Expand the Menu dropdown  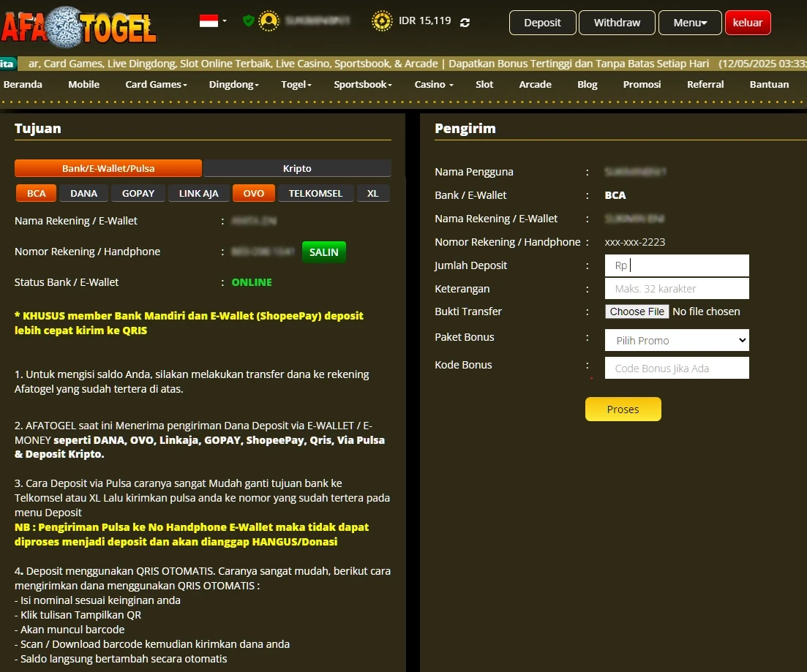pos(690,23)
